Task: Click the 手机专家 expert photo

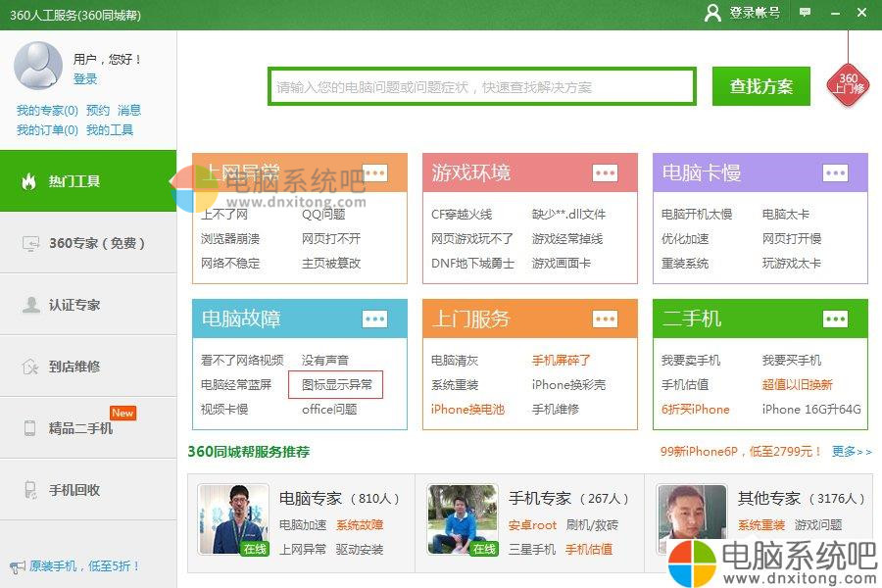Action: pyautogui.click(x=463, y=519)
